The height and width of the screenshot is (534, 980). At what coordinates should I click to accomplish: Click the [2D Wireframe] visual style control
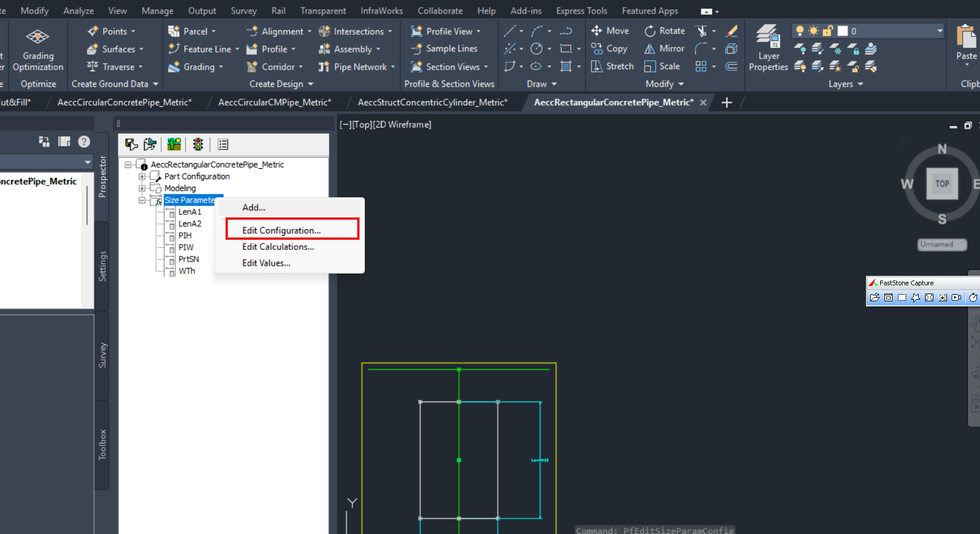click(x=402, y=125)
